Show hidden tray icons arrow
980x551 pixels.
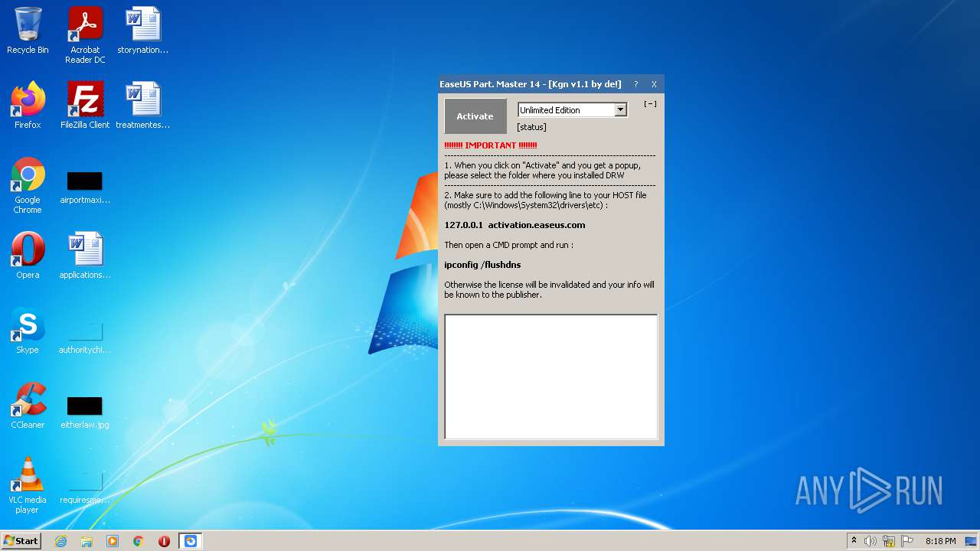click(x=854, y=541)
